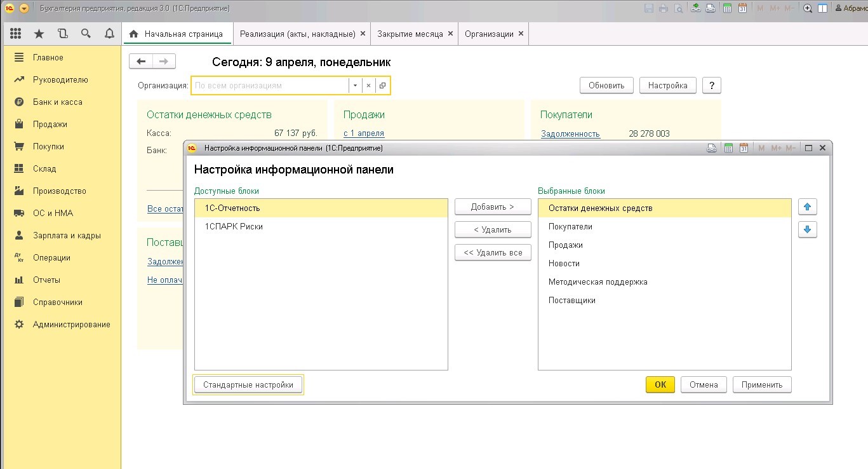Click the Стандартные настройки button
Screen dimensions: 868x469
pos(248,384)
